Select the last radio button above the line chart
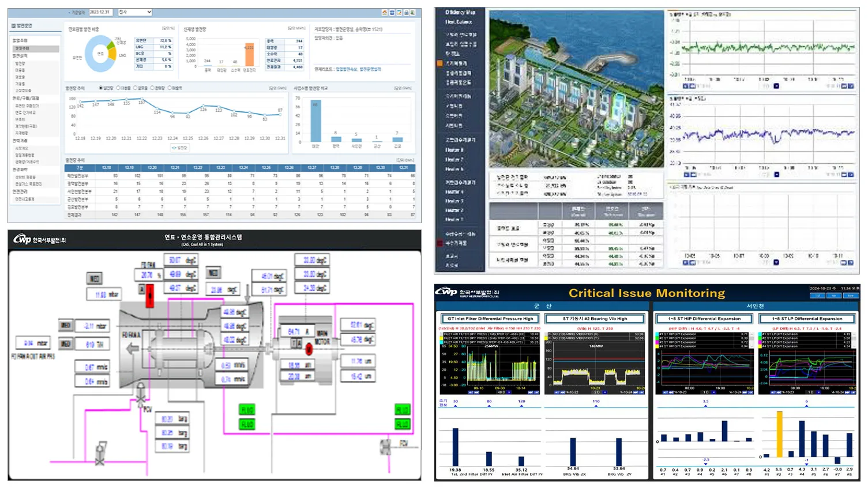 click(170, 88)
